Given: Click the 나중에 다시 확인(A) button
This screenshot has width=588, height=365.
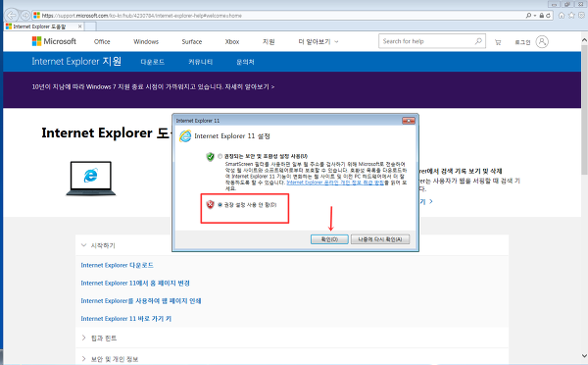Looking at the screenshot, I should [x=380, y=239].
